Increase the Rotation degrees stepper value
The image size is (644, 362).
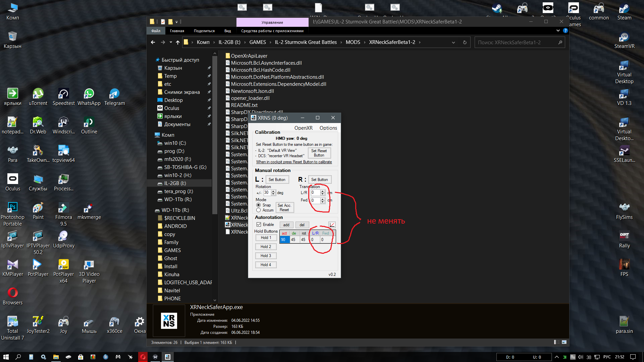pyautogui.click(x=273, y=191)
